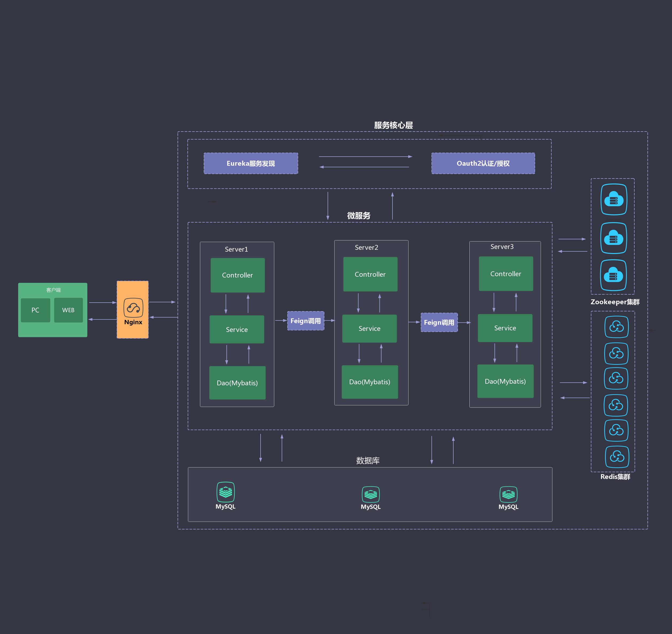Select the leftmost MySQL database icon
Screen dimensions: 672x634
pos(226,492)
